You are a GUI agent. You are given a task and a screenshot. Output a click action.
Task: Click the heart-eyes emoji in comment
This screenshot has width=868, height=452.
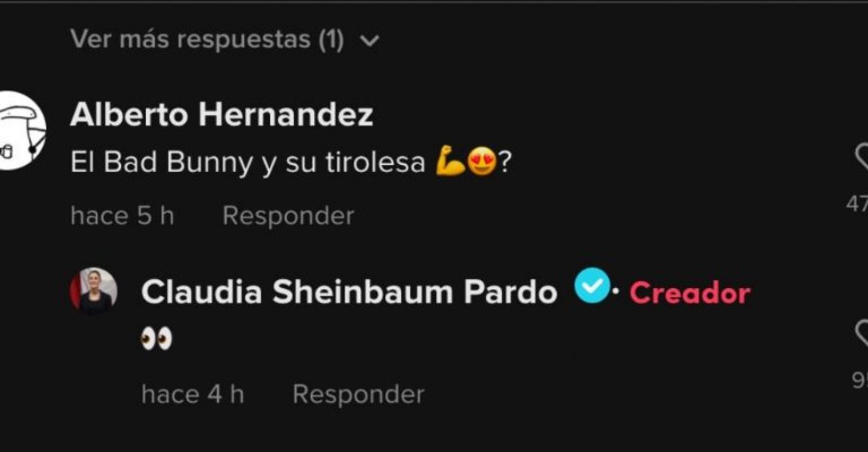[x=481, y=163]
